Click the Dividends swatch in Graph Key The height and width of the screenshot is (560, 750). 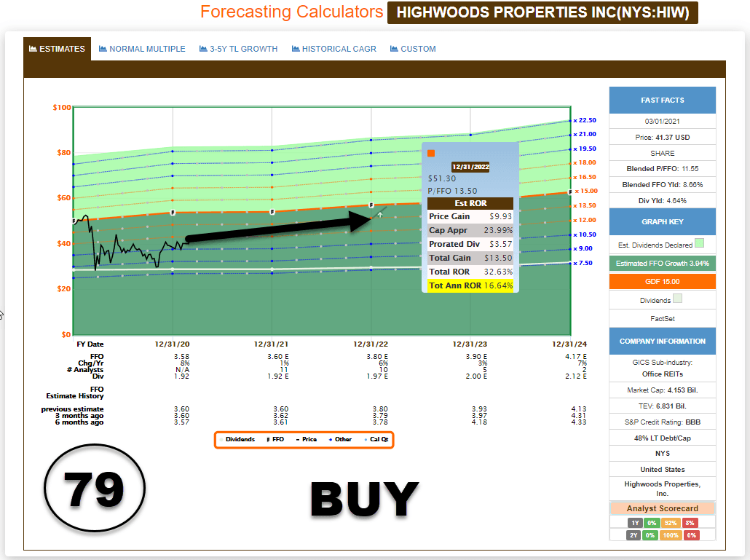[x=677, y=299]
